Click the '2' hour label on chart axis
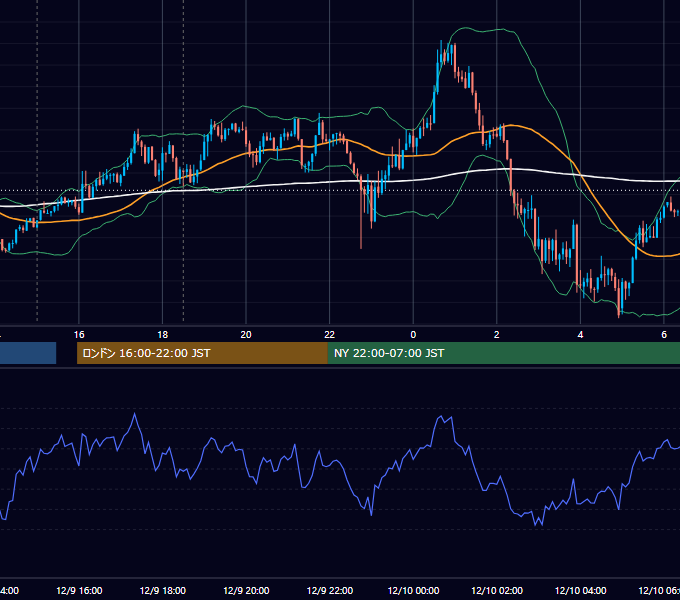 pos(497,335)
